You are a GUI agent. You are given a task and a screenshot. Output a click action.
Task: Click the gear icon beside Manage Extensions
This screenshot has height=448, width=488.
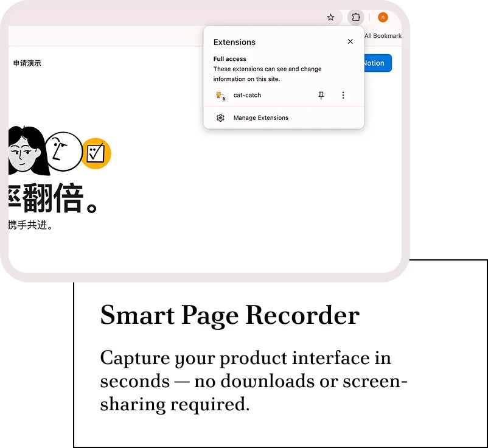(220, 118)
